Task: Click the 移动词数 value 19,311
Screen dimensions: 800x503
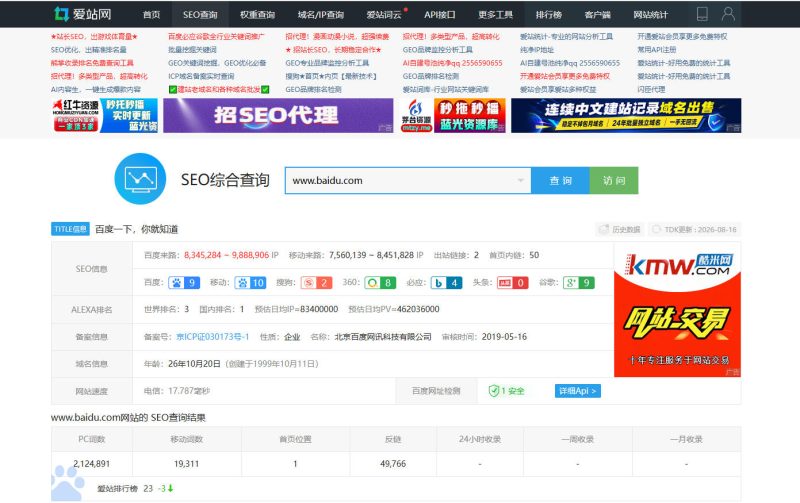Action: click(x=186, y=464)
